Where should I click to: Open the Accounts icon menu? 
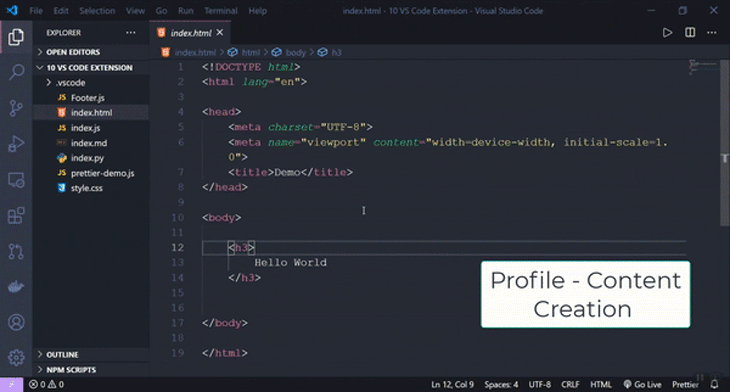(x=16, y=322)
